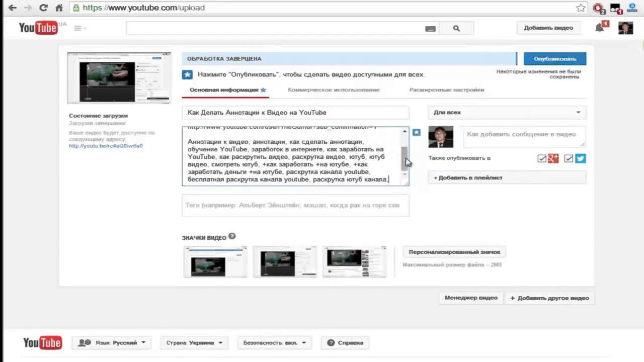Screen dimensions: 644x362
Task: Reload the page with refresh icon
Action: (43, 8)
